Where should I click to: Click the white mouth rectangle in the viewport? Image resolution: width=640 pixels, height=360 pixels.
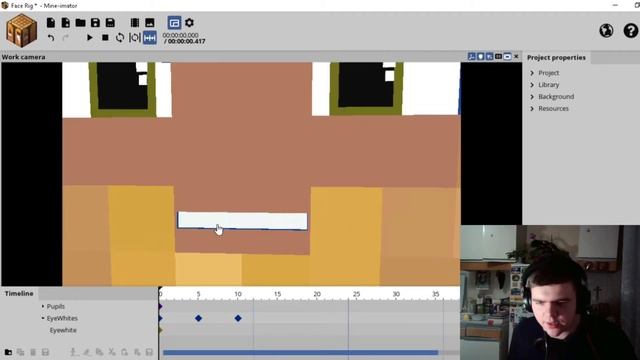pos(242,220)
